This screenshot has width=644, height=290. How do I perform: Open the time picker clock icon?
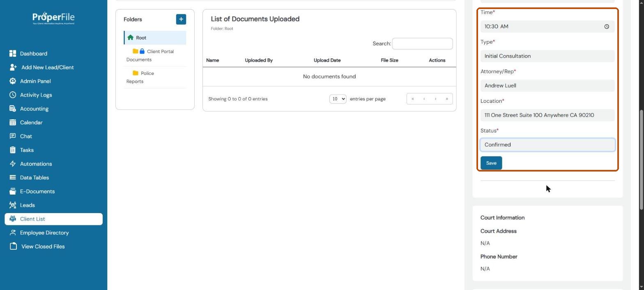click(x=607, y=26)
